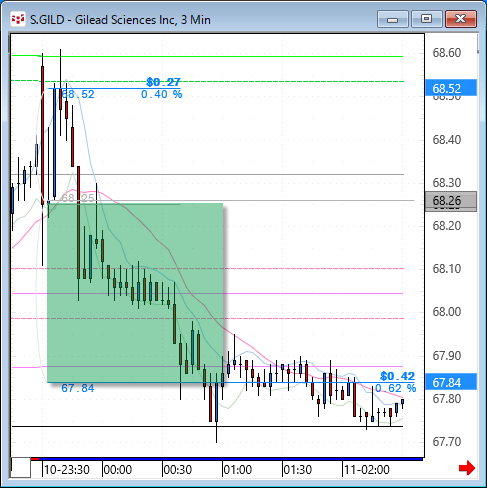Close the Gilead Sciences chart window
Image resolution: width=487 pixels, height=488 pixels.
[460, 19]
